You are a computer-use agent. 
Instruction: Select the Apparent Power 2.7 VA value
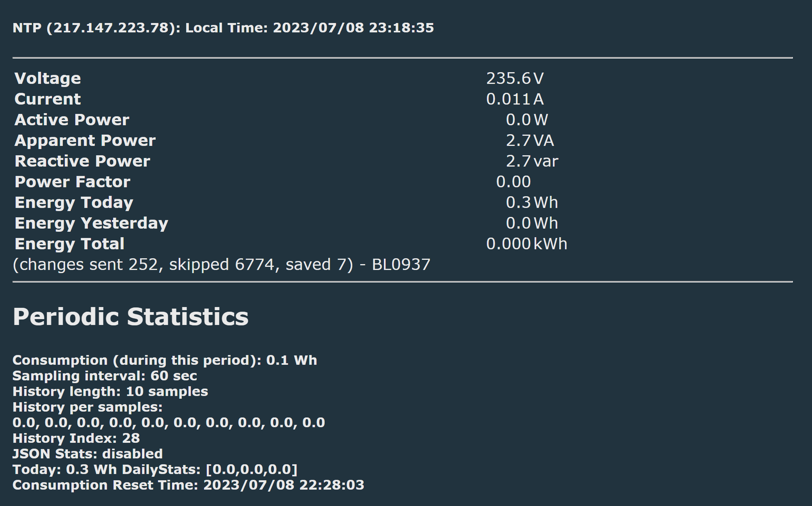530,140
